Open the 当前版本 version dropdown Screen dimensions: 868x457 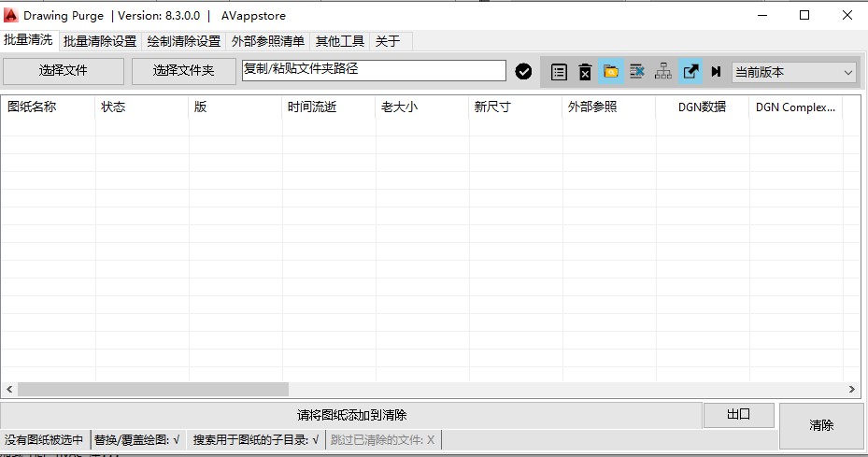point(794,72)
